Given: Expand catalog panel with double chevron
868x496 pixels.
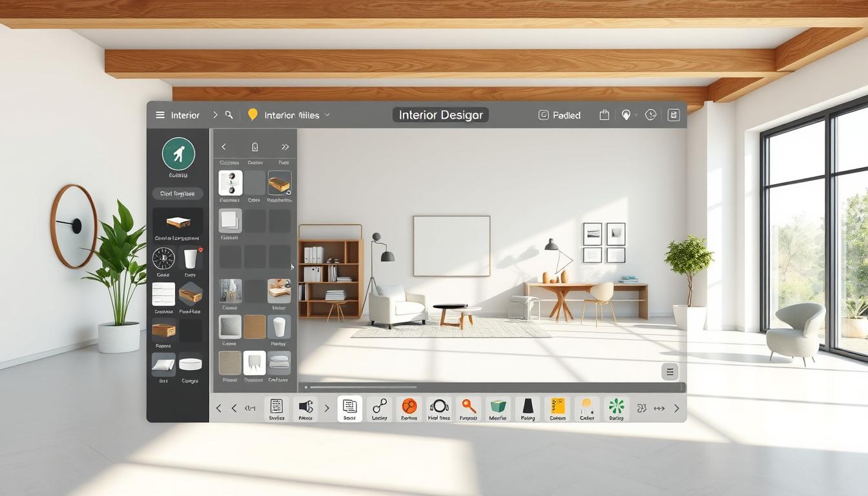Looking at the screenshot, I should [x=285, y=147].
